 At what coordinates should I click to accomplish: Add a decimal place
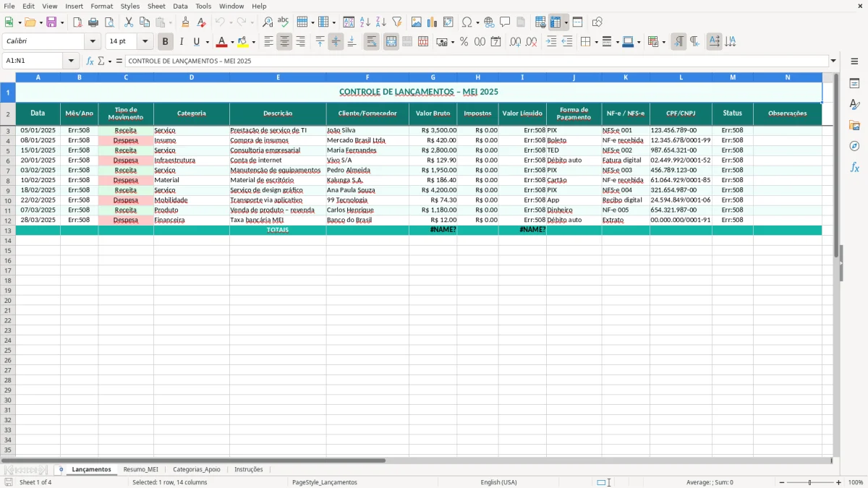click(515, 42)
